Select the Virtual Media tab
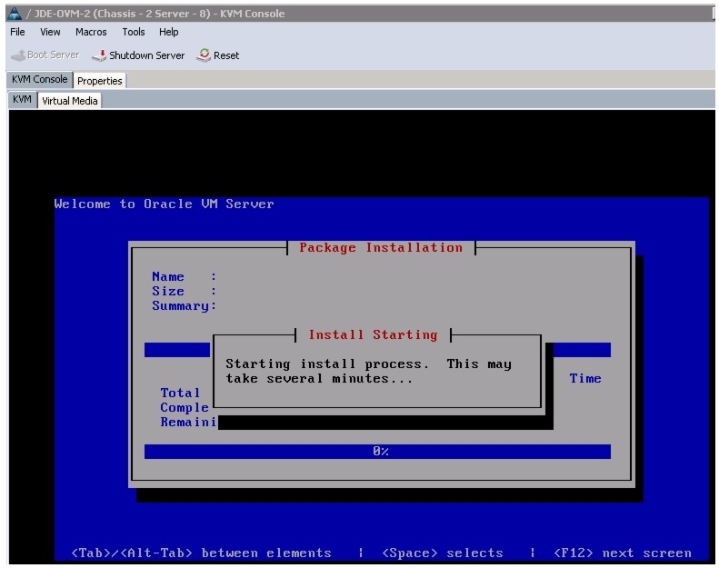The image size is (719, 588). pyautogui.click(x=70, y=101)
